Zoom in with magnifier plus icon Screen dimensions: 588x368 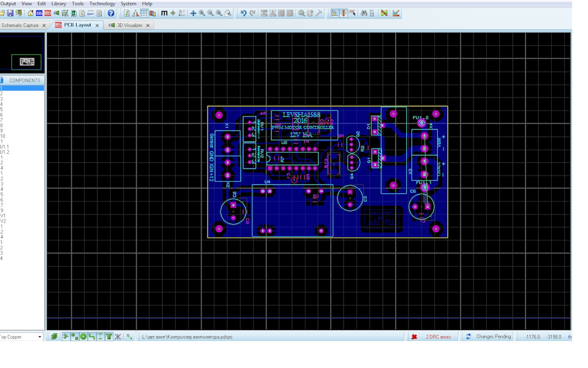[202, 13]
